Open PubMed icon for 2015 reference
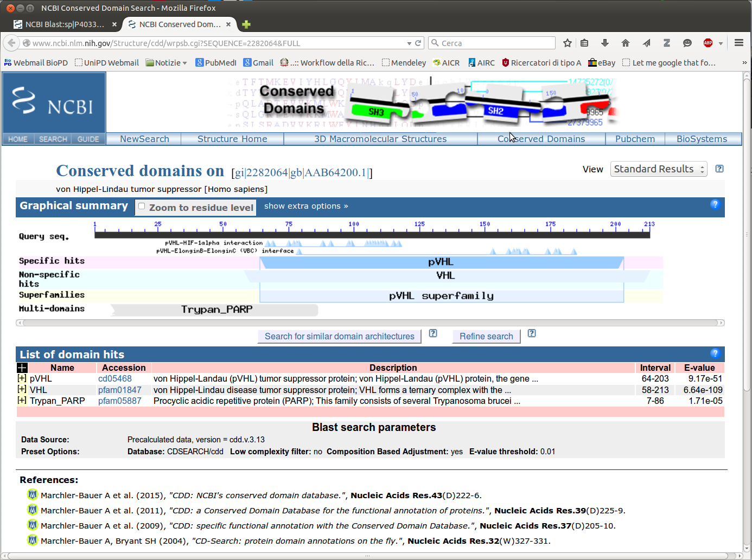 (33, 494)
